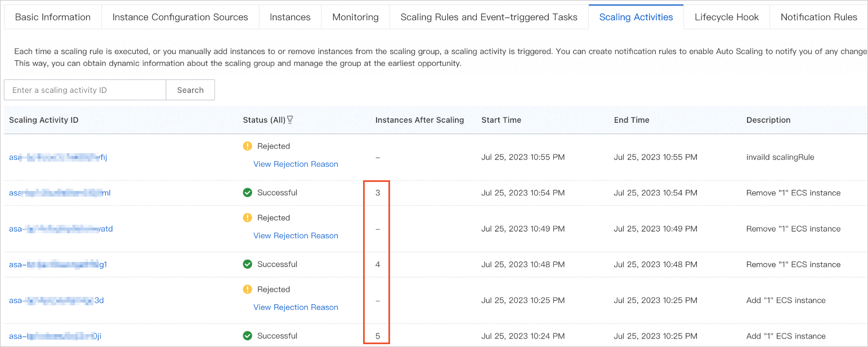Open Scaling Rules and Event-triggered Tasks tab
This screenshot has height=347, width=868.
pyautogui.click(x=489, y=17)
